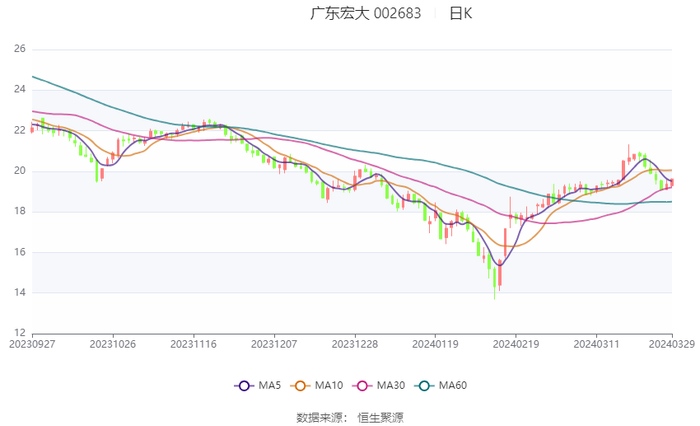Viewport: 700px width, 426px height.
Task: Select the 20231116 x-axis date label
Action: pos(193,344)
